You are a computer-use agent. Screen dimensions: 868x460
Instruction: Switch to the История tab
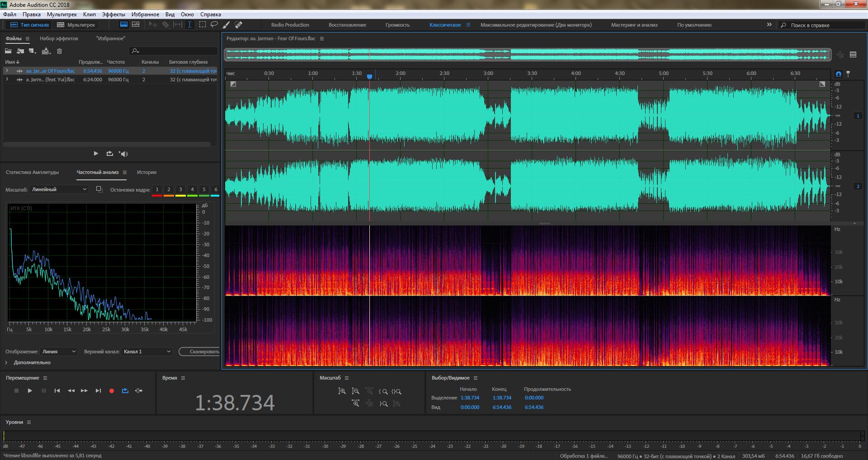pos(146,173)
